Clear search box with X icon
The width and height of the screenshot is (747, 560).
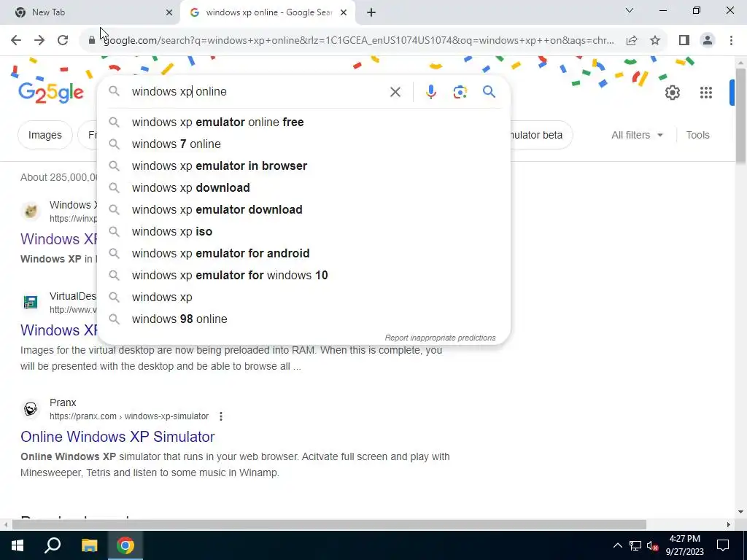coord(395,92)
